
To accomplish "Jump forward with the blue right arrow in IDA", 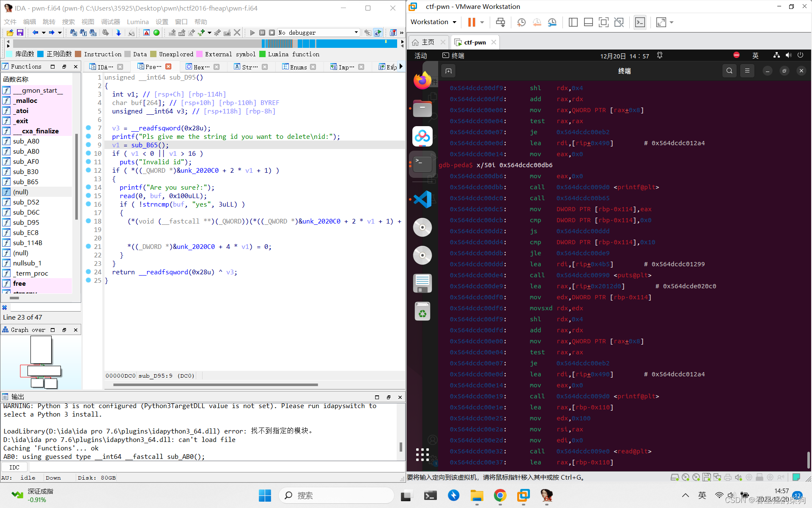I will click(x=52, y=33).
